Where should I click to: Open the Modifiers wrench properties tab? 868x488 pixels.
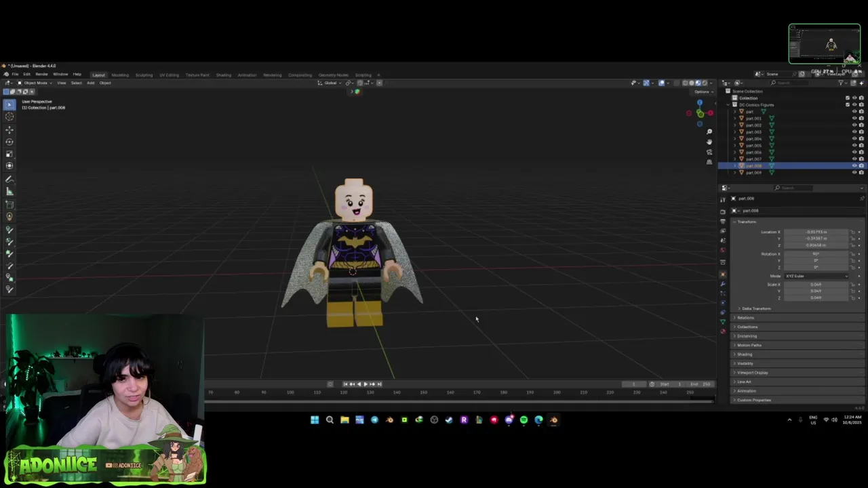[x=723, y=284]
